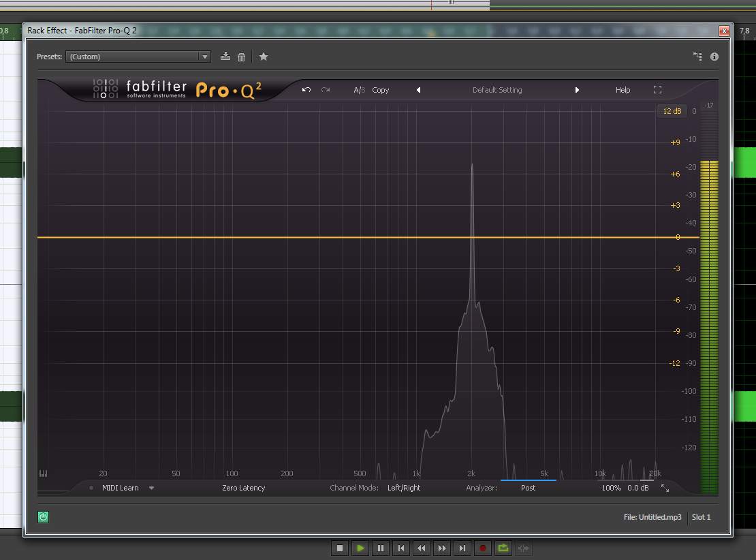Fast forward using the transport bar
The image size is (756, 560).
click(x=441, y=548)
